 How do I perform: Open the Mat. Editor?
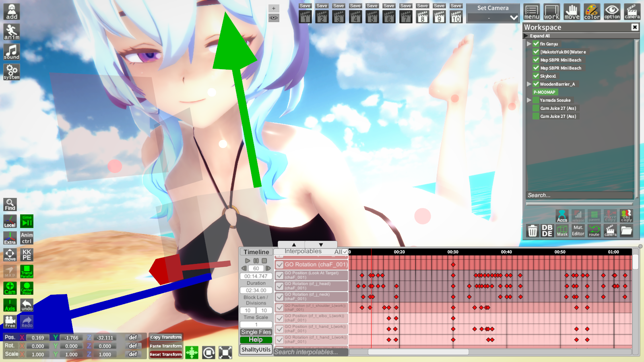[578, 231]
